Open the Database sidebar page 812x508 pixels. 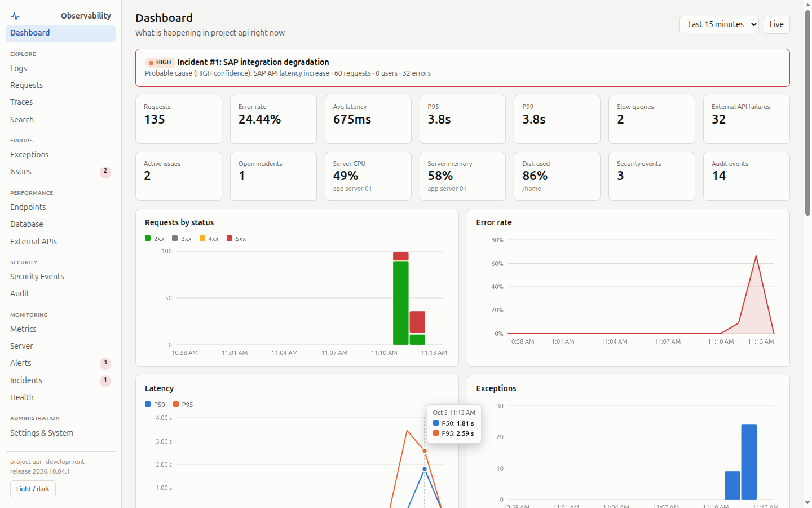60,224
